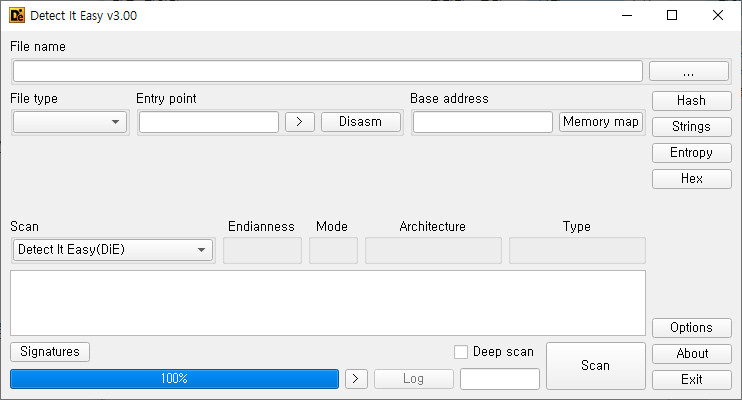Exit the application via Exit button

coord(691,380)
